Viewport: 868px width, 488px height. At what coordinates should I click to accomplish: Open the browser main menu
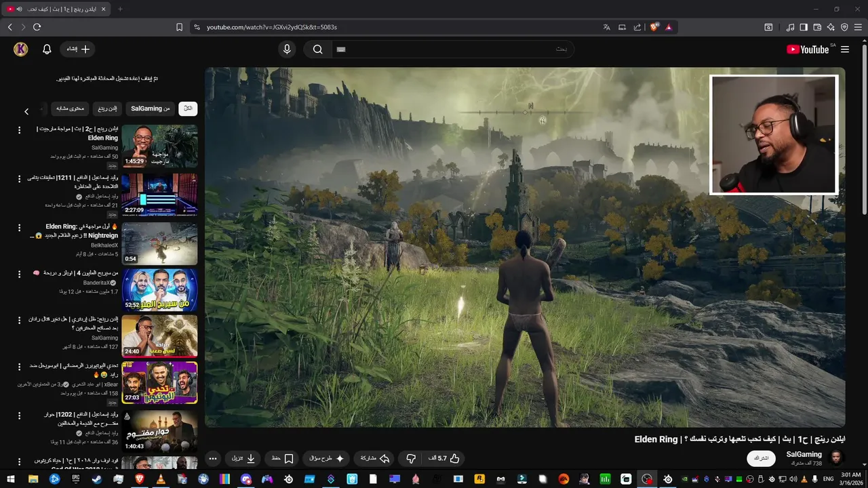tap(859, 27)
